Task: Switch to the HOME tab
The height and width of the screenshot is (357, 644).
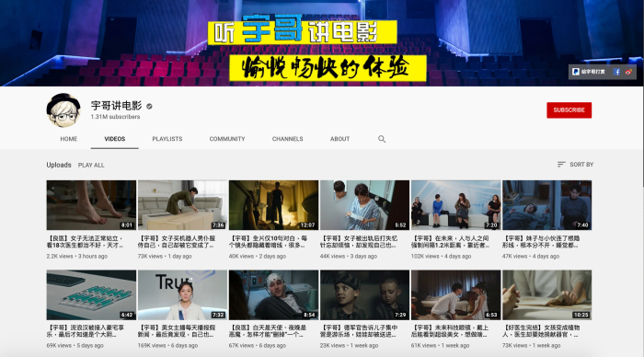Action: point(69,139)
